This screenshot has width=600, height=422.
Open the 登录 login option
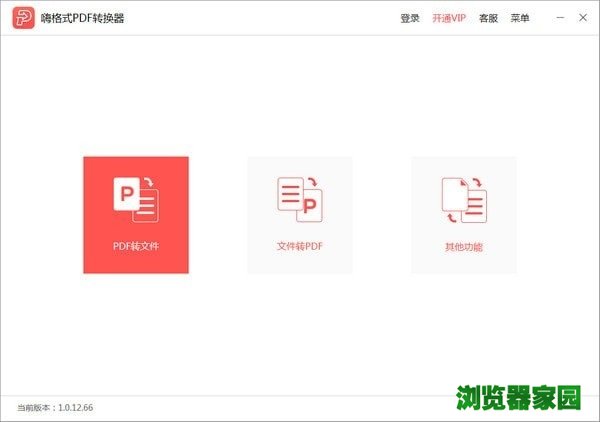(410, 18)
